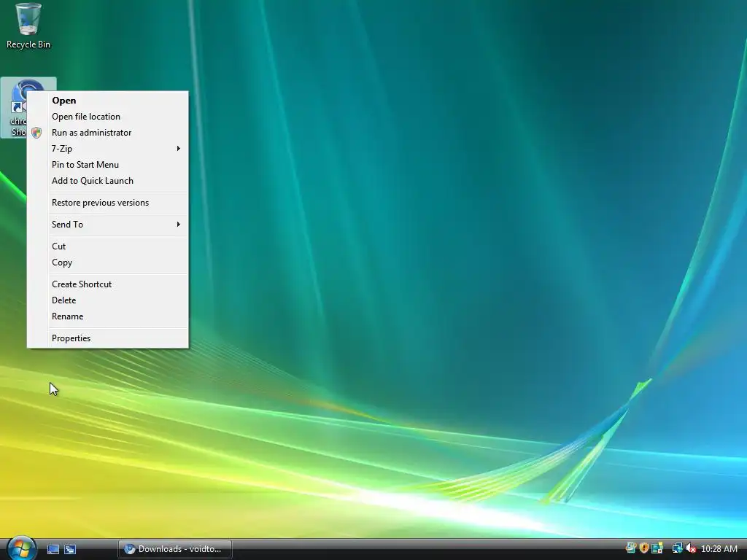Activate the Downloads taskbar button
Viewport: 747px width, 560px height.
click(x=175, y=549)
